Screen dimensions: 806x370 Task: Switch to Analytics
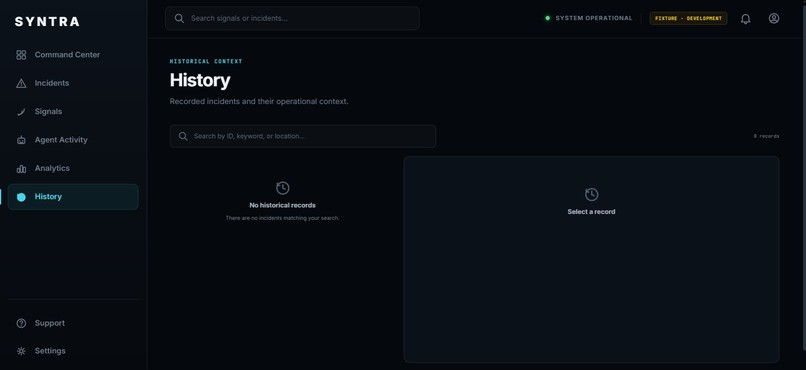point(73,169)
